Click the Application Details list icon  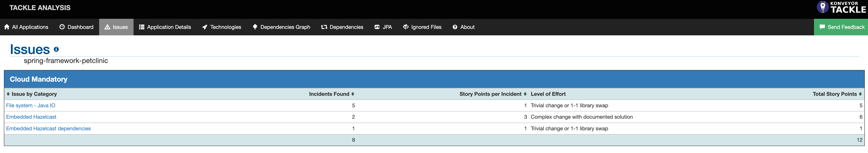click(x=142, y=27)
